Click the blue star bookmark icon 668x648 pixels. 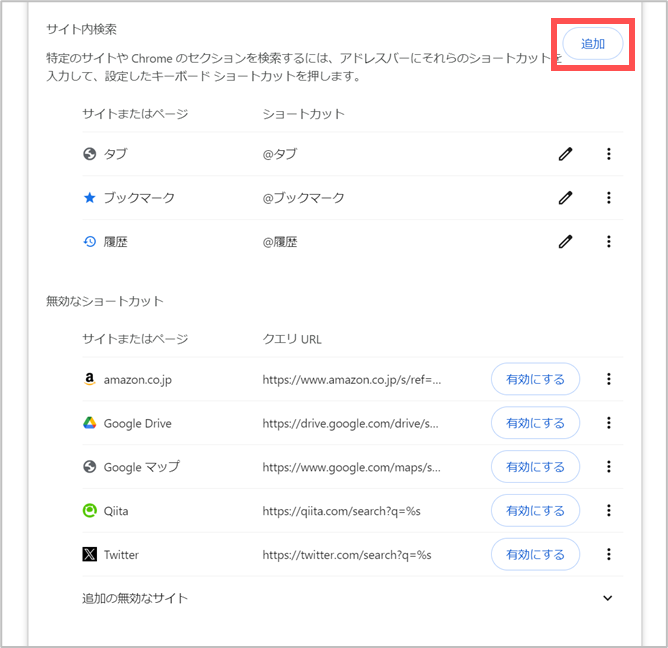(x=89, y=198)
